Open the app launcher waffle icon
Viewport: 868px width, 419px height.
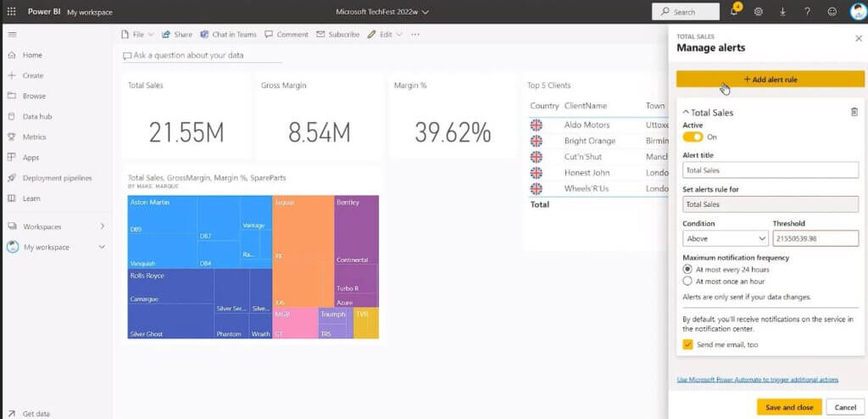11,12
